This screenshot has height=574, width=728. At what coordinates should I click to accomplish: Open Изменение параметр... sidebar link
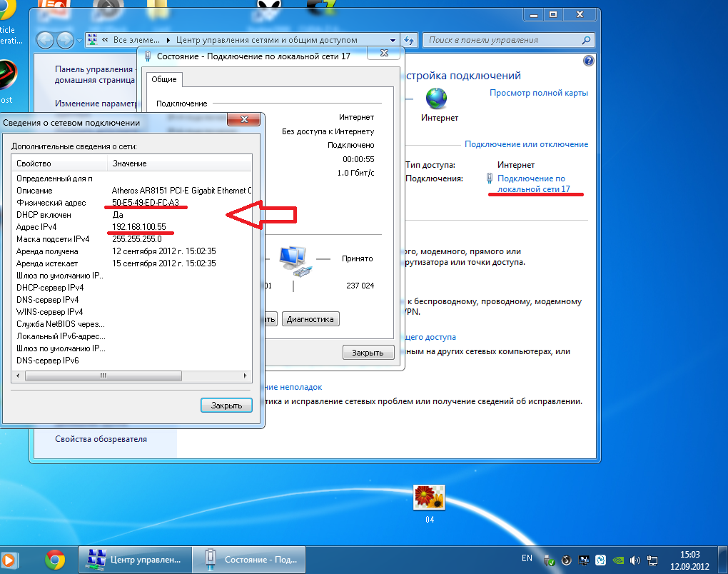96,104
